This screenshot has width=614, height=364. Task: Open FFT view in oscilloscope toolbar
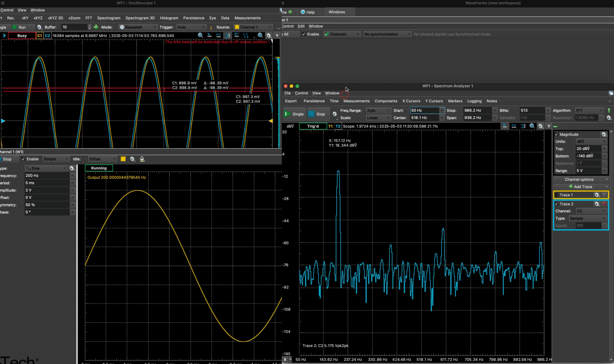tap(88, 18)
